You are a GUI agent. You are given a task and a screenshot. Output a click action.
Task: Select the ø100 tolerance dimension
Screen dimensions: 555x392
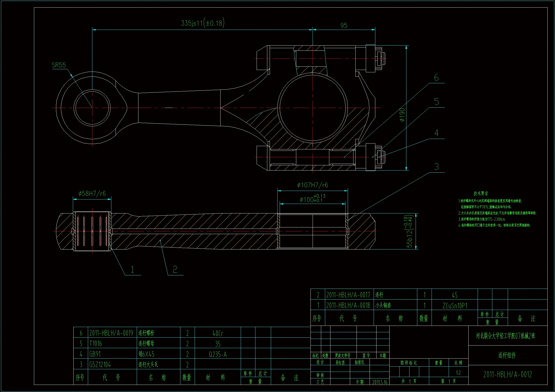click(312, 199)
